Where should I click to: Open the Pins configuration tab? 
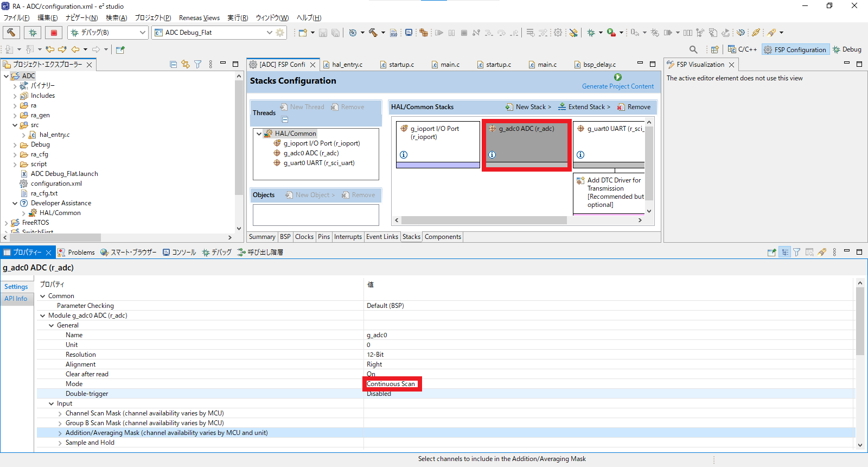coord(324,237)
